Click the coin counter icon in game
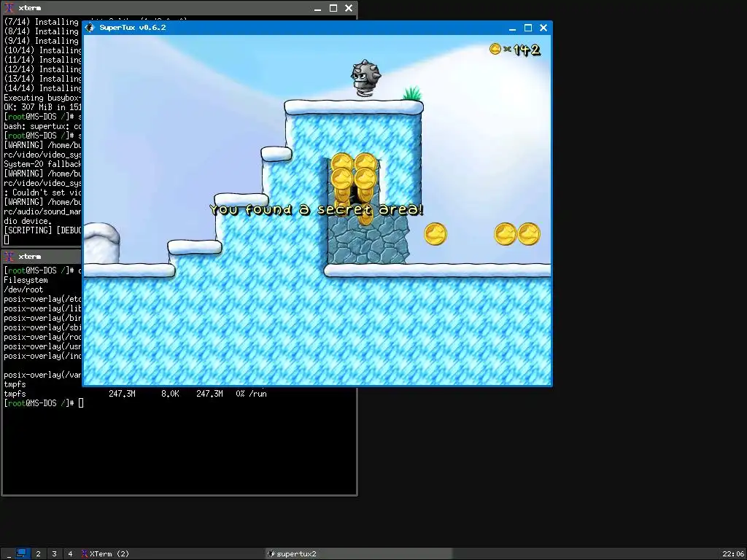Viewport: 747px width, 560px height. [x=495, y=49]
